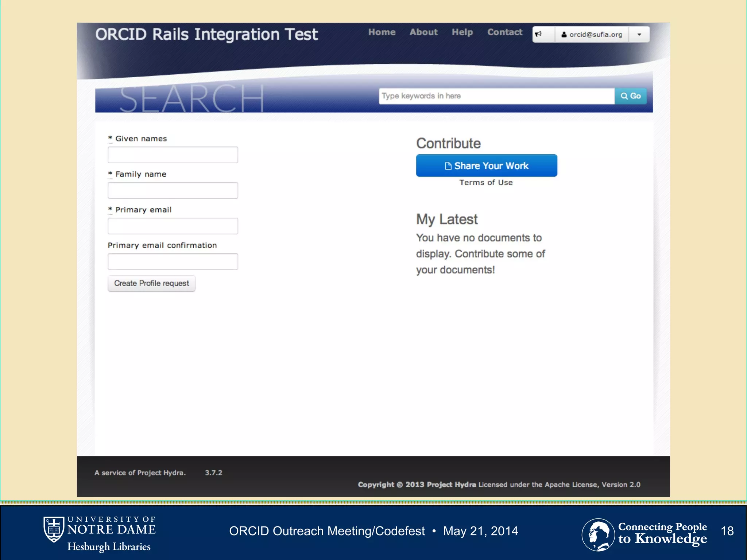The height and width of the screenshot is (560, 747).
Task: Click the Contribute heading
Action: 448,143
